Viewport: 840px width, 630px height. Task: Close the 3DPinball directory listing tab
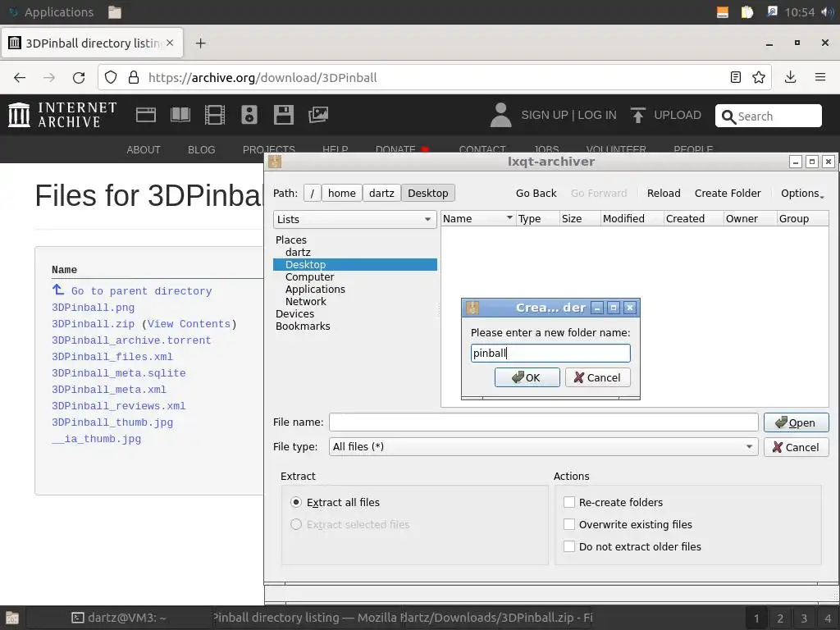click(x=170, y=43)
